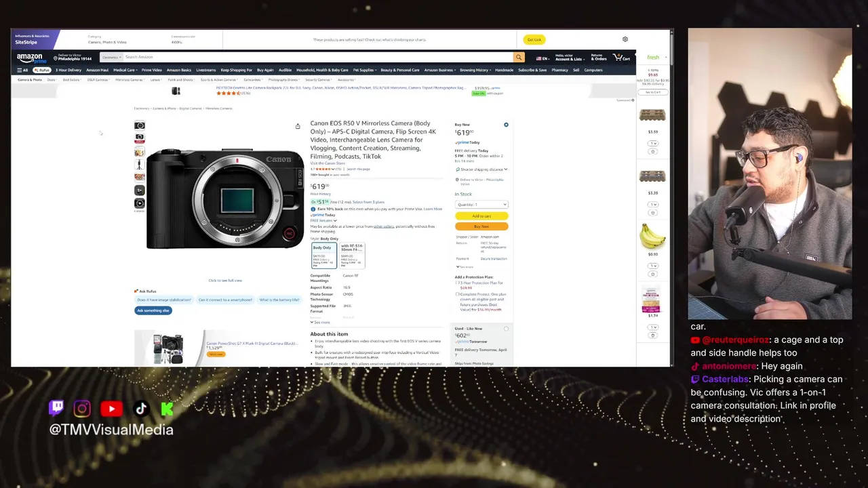Click the main Canon camera image
Viewport: 868px width, 488px height.
pyautogui.click(x=224, y=198)
